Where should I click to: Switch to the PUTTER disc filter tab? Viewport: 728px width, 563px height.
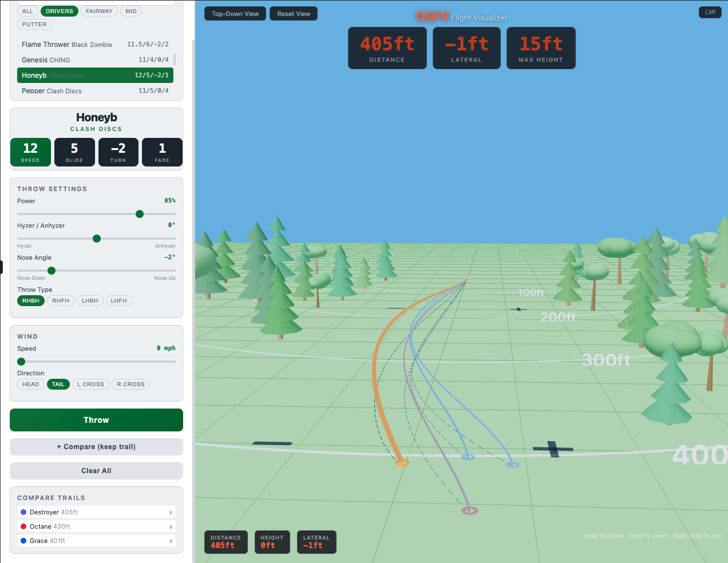point(34,24)
